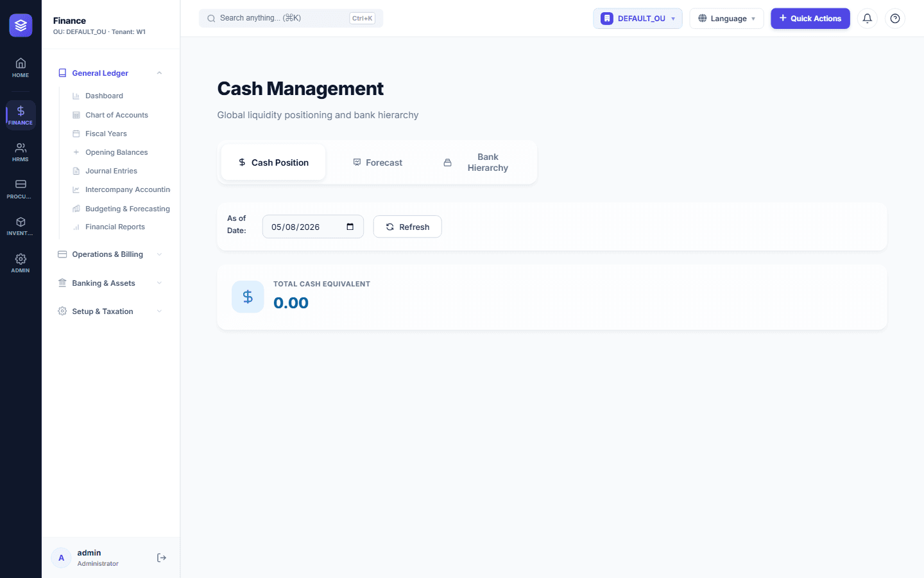Open the calendar picker icon in date field
This screenshot has width=924, height=578.
(x=350, y=227)
